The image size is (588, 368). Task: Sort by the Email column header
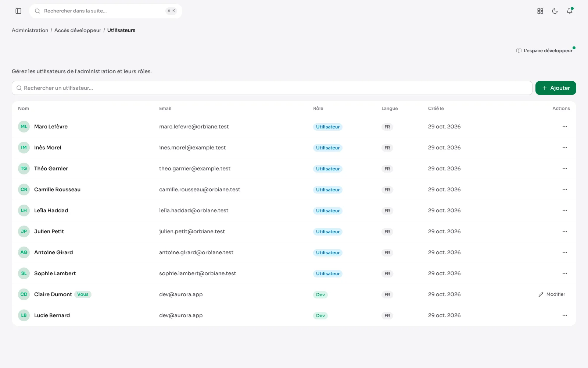tap(165, 109)
